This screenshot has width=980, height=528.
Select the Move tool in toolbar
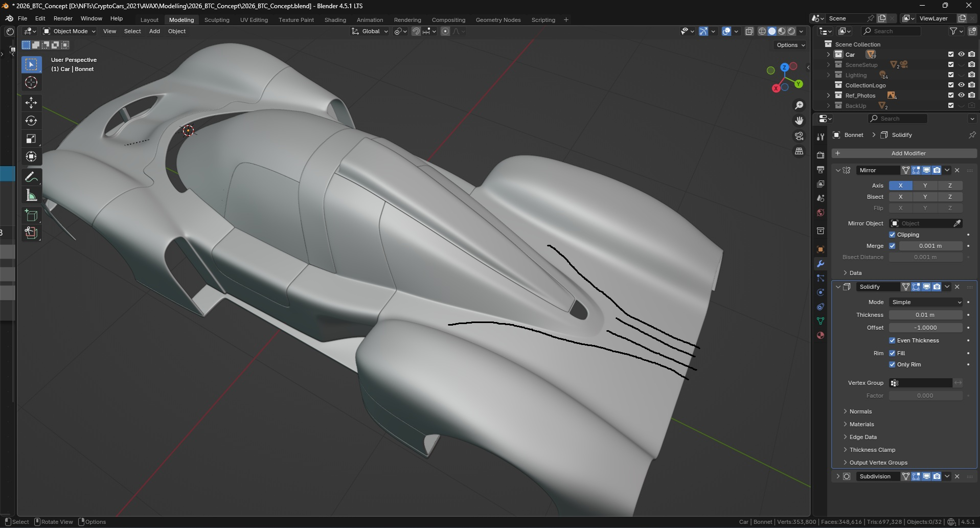[31, 102]
